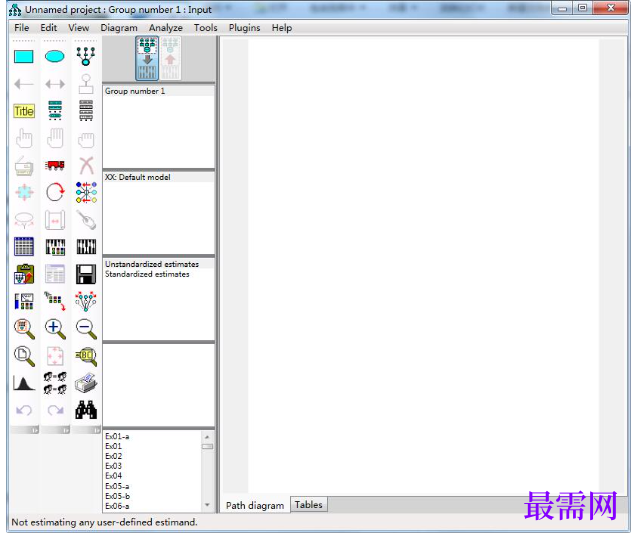Show the entire page magnifier icon

(24, 356)
